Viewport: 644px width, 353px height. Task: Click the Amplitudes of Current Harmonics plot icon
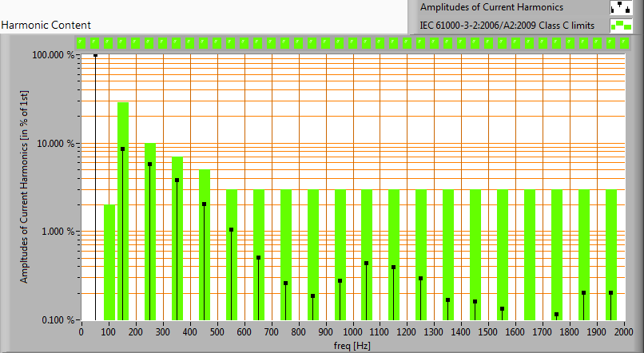tap(619, 8)
